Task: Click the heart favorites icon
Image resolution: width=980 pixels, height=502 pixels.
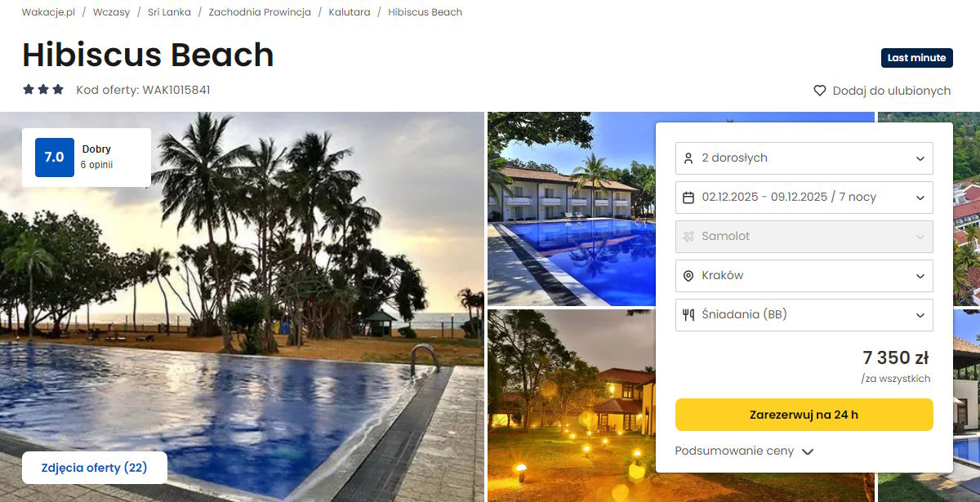Action: (x=820, y=91)
